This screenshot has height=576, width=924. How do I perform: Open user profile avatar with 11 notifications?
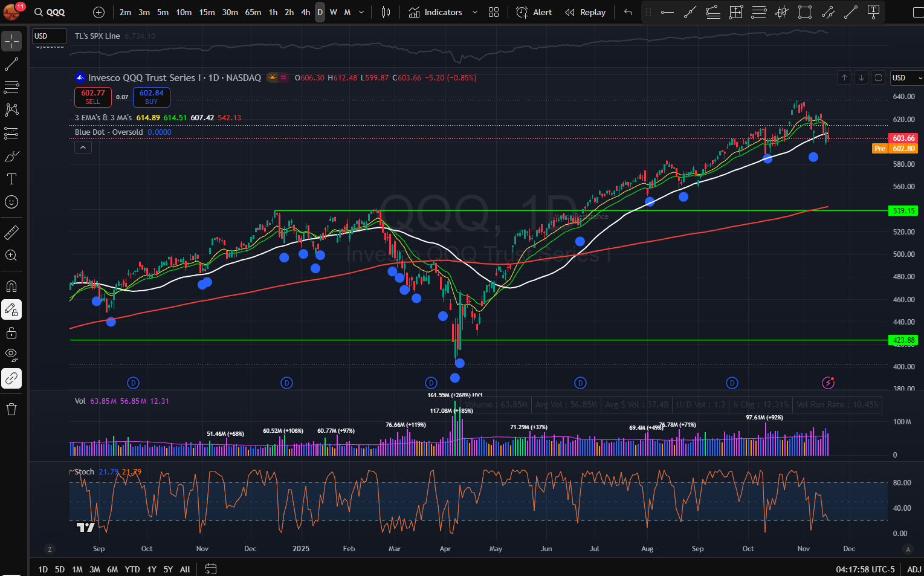point(12,11)
